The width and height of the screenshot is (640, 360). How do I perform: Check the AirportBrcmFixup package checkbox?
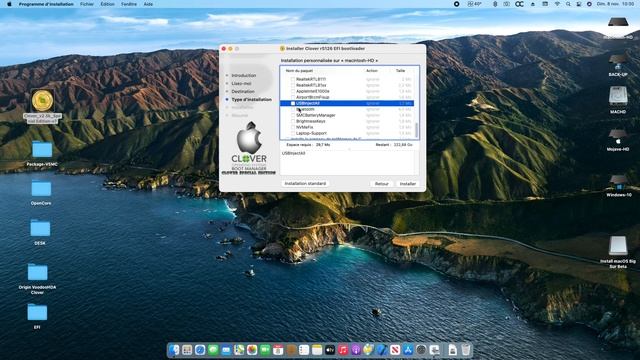[x=293, y=97]
